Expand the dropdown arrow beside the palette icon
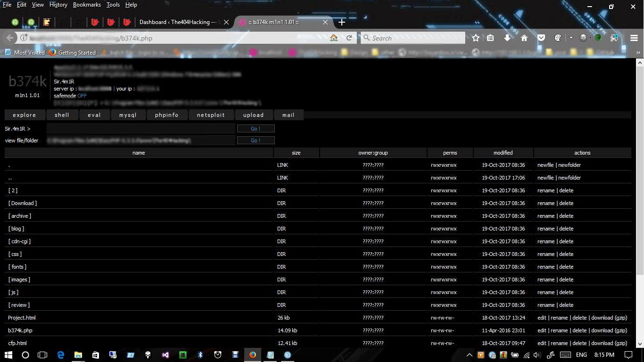Viewport: 644px width, 362px height. point(571,38)
